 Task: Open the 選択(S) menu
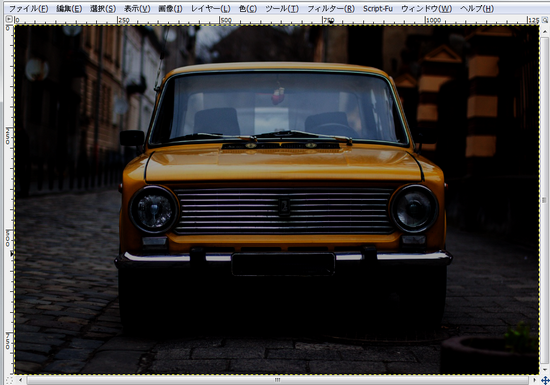[103, 8]
